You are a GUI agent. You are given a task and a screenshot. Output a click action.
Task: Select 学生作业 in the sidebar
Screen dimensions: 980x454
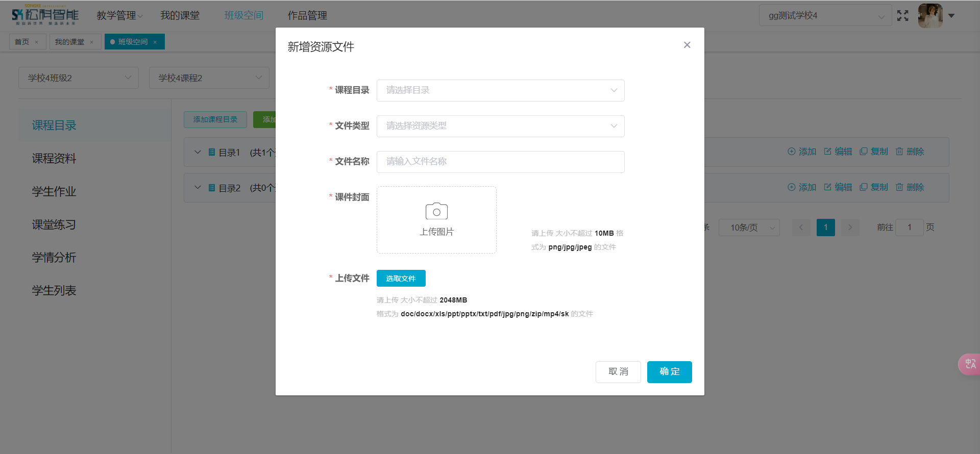(54, 191)
